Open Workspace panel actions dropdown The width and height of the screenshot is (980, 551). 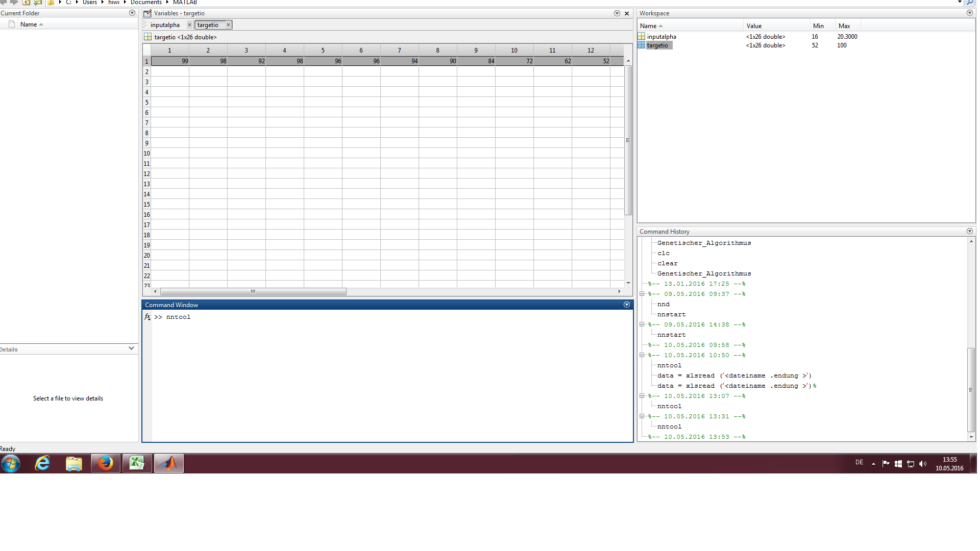[969, 13]
